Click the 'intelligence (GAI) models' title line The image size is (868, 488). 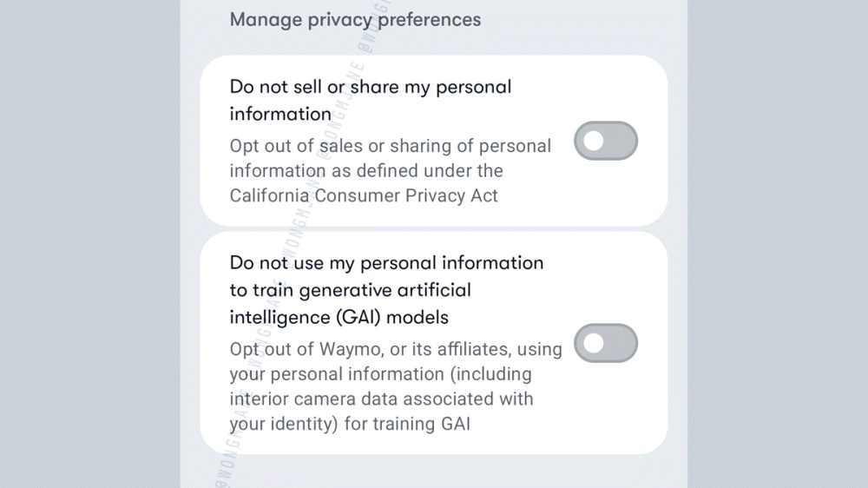[339, 317]
